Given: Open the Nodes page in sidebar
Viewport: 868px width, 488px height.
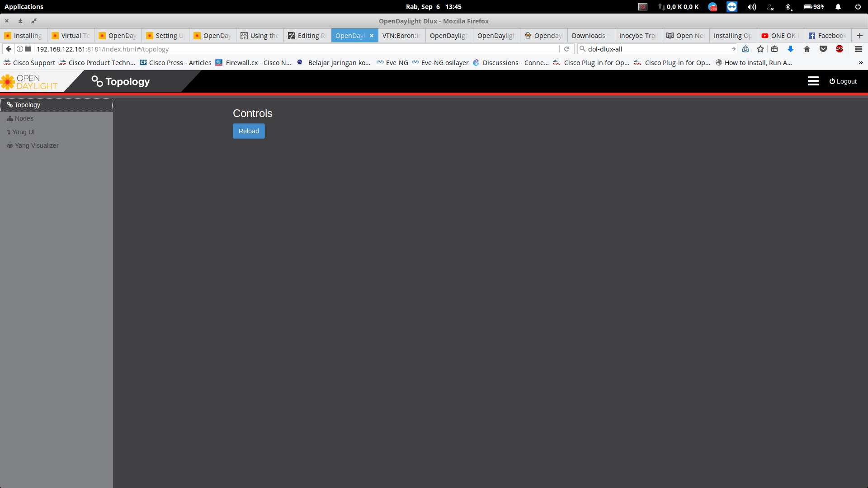Looking at the screenshot, I should 24,118.
